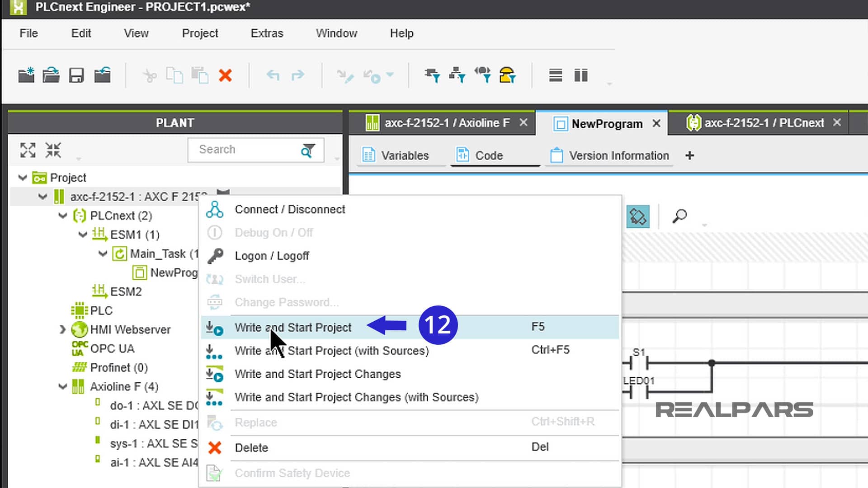868x488 pixels.
Task: Choose Delete from the context menu
Action: click(x=410, y=448)
